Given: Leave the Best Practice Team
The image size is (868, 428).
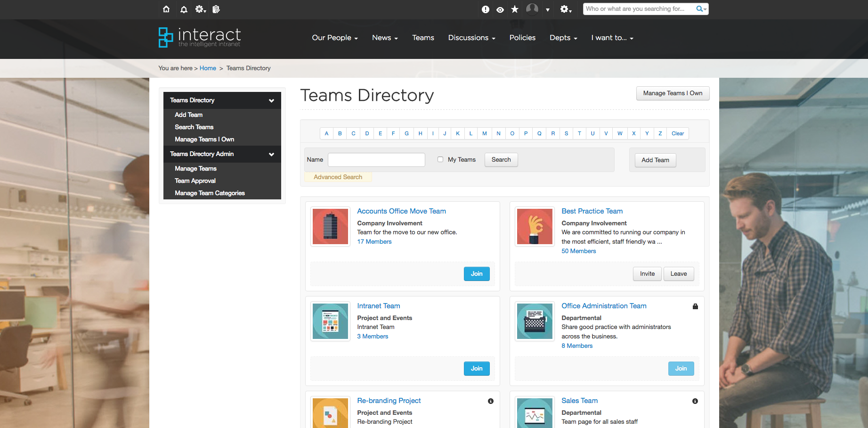Looking at the screenshot, I should (x=679, y=274).
